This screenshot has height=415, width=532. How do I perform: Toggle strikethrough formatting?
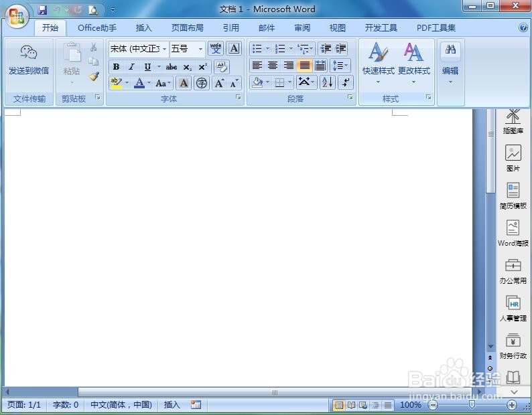point(172,67)
